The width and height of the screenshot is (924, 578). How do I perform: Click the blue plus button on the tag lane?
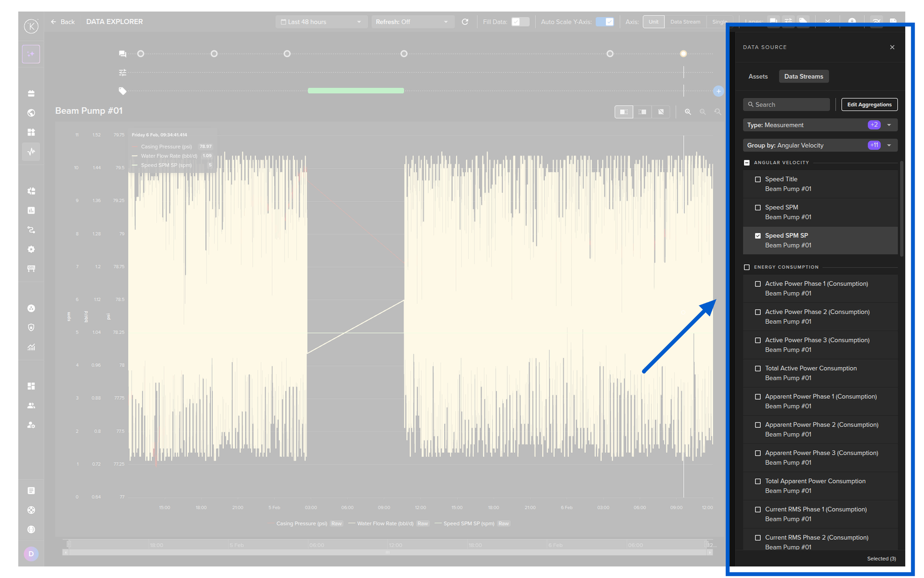718,91
